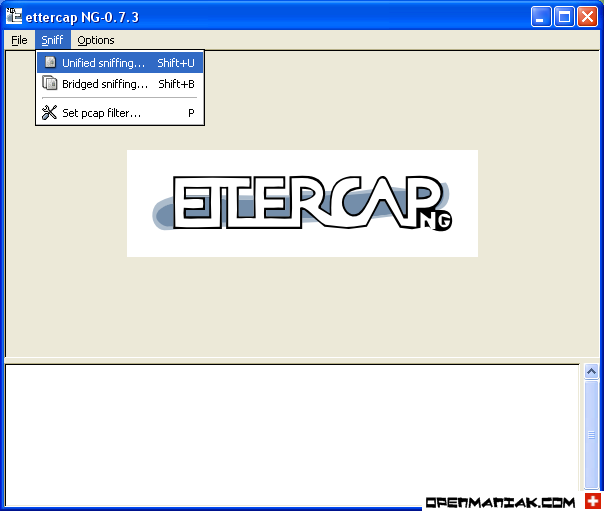Choose Unified sniffing from the Sniff menu
The height and width of the screenshot is (511, 604).
120,63
